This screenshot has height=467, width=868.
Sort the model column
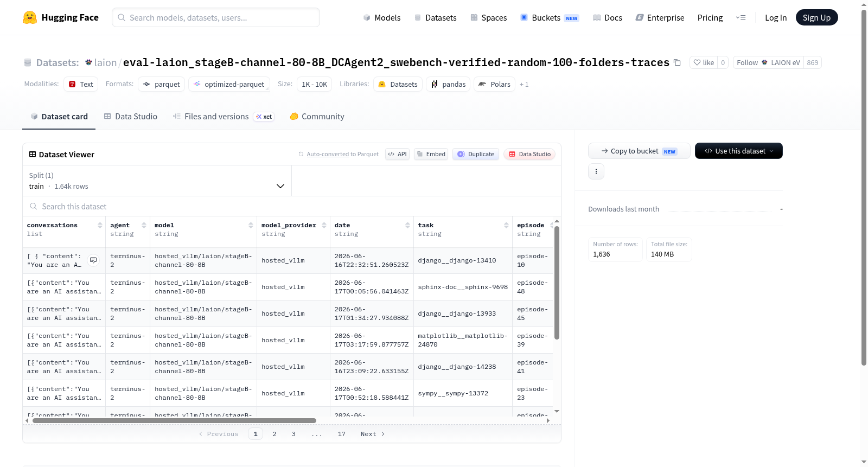251,225
